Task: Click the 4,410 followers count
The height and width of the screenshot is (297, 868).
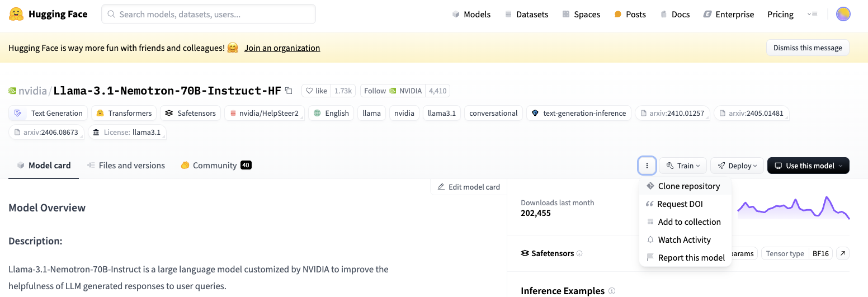Action: [x=437, y=91]
